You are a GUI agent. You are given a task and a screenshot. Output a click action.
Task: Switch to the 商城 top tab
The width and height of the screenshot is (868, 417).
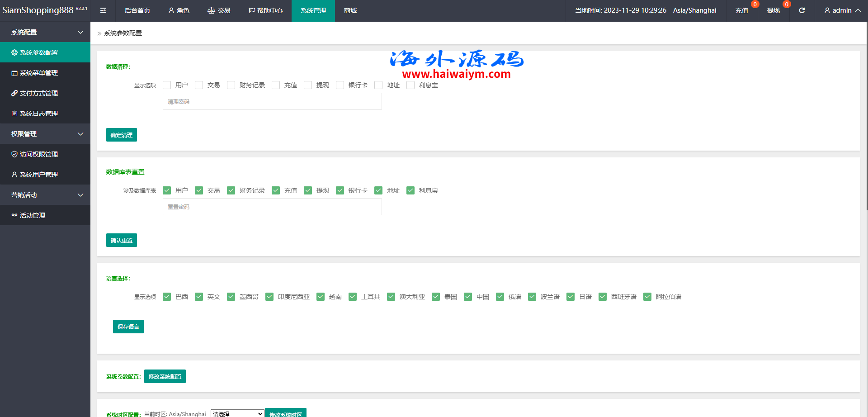tap(350, 10)
